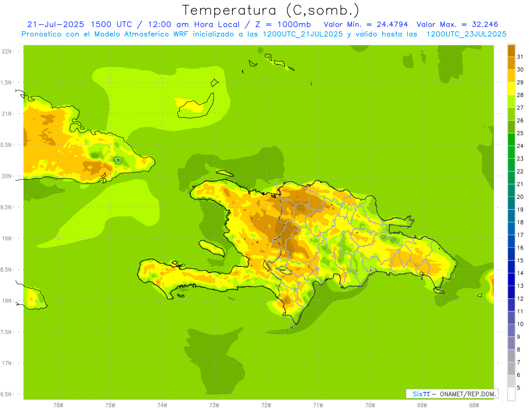Click the '17N' latitude label
Image resolution: width=532 pixels, height=411 pixels.
pyautogui.click(x=6, y=363)
